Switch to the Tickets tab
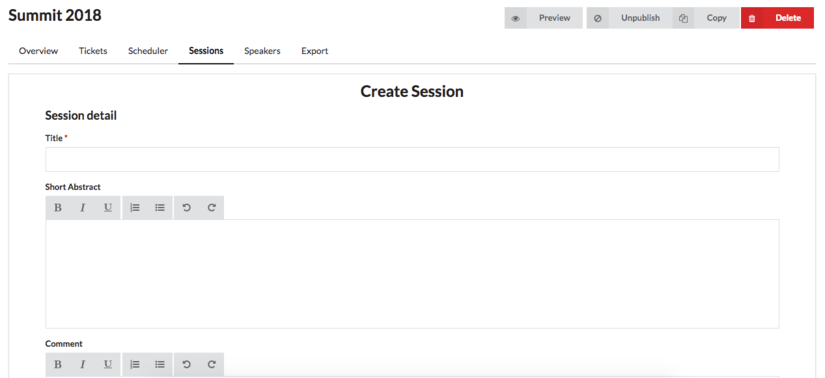 click(x=93, y=51)
